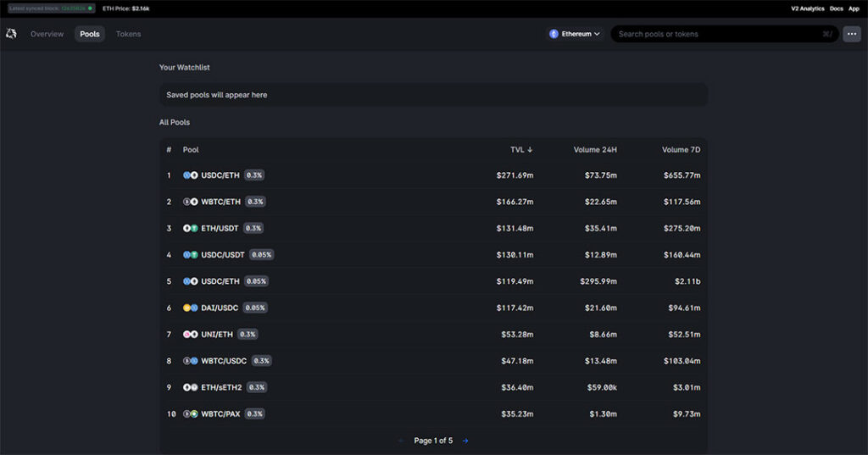This screenshot has height=455, width=868.
Task: Sort by Volume 7D column header
Action: pos(681,150)
